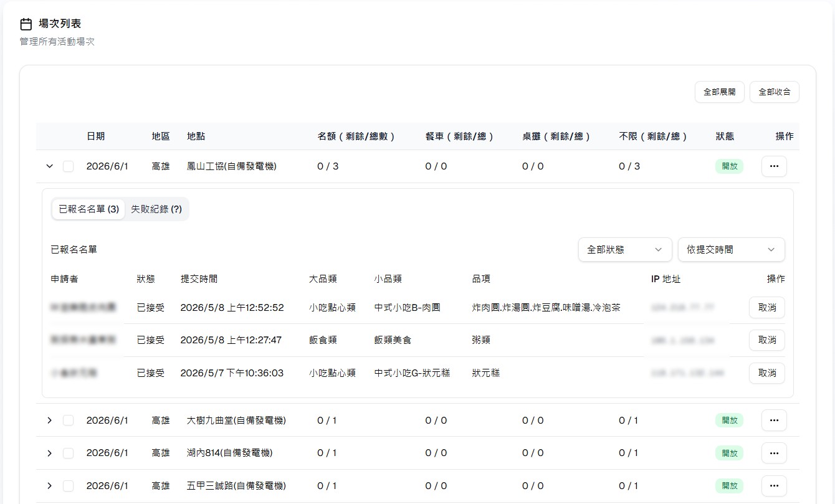Collapse the expanded 鳳山工協 row chevron

click(x=50, y=166)
